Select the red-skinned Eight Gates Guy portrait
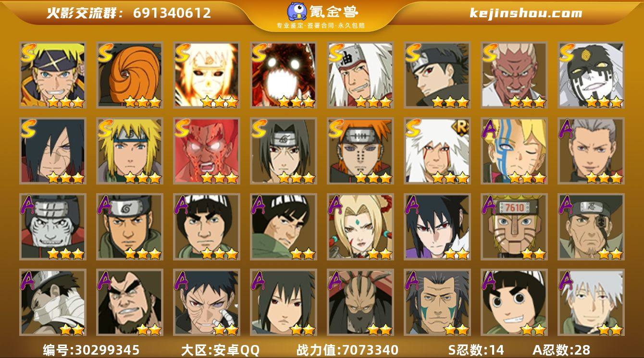Image resolution: width=644 pixels, height=358 pixels. pyautogui.click(x=207, y=151)
